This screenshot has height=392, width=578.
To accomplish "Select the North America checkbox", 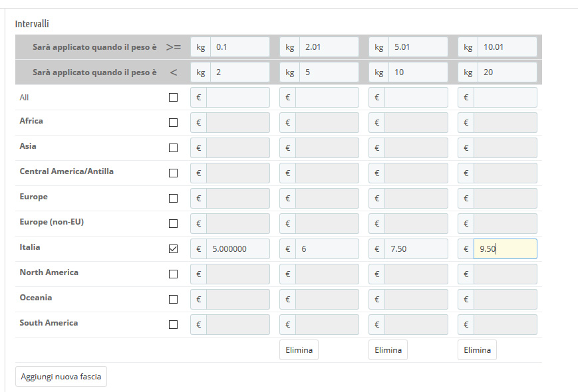I will [x=174, y=274].
